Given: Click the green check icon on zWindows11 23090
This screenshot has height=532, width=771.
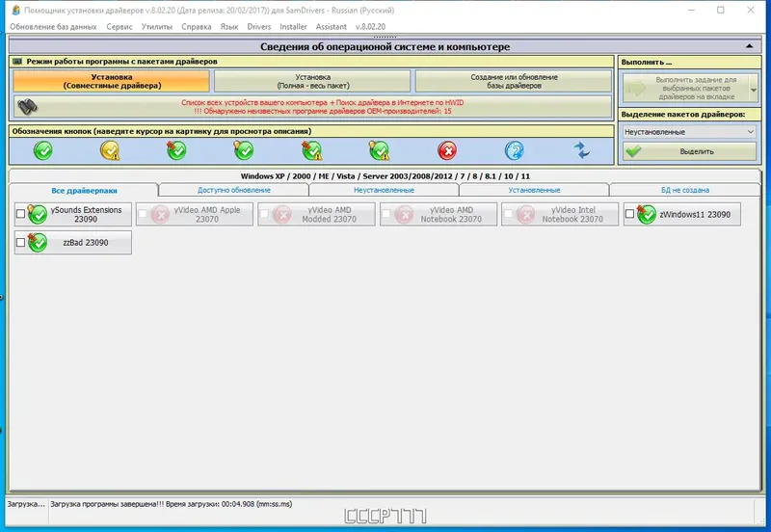Looking at the screenshot, I should coord(646,214).
